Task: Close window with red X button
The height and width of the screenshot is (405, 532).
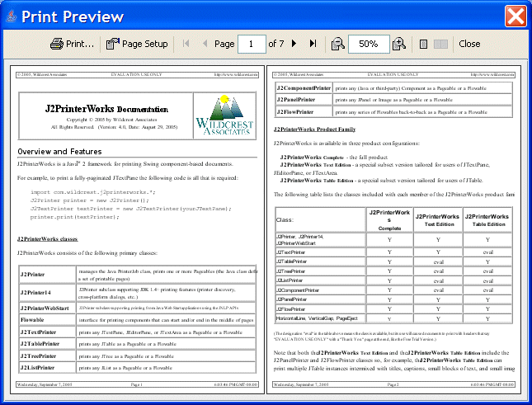Action: (516, 16)
